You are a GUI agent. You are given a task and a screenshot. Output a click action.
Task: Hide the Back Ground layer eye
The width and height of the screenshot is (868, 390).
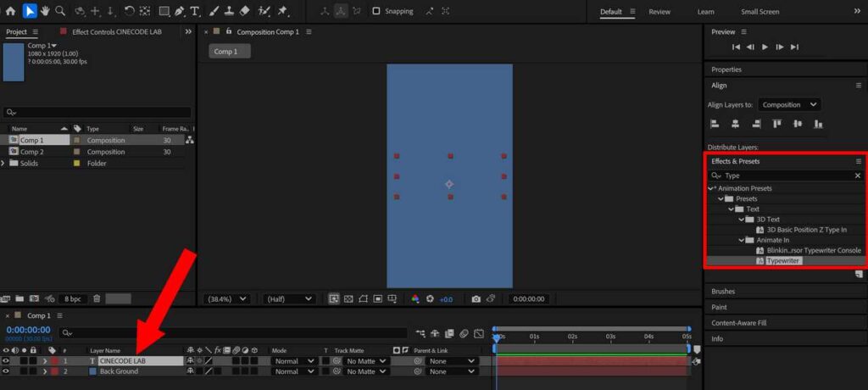click(x=6, y=371)
